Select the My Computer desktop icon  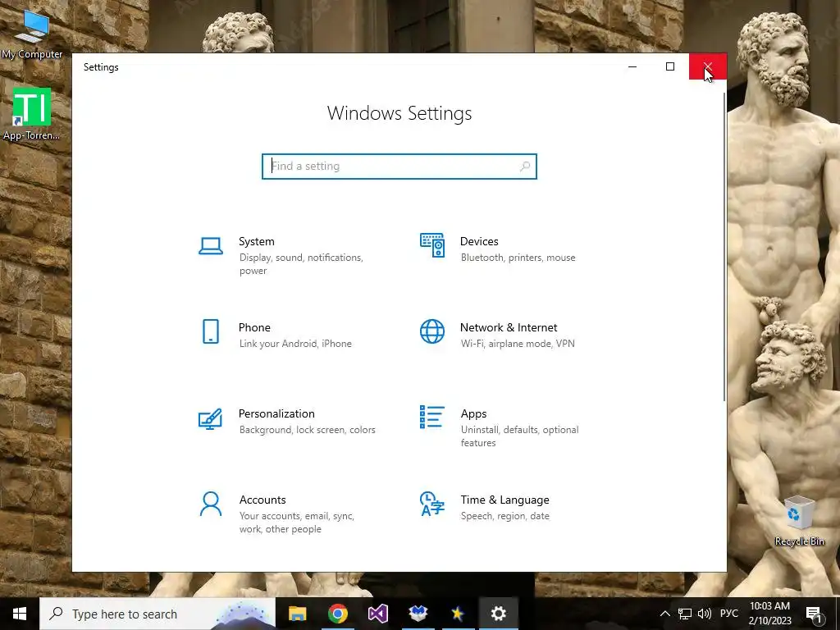(x=32, y=34)
